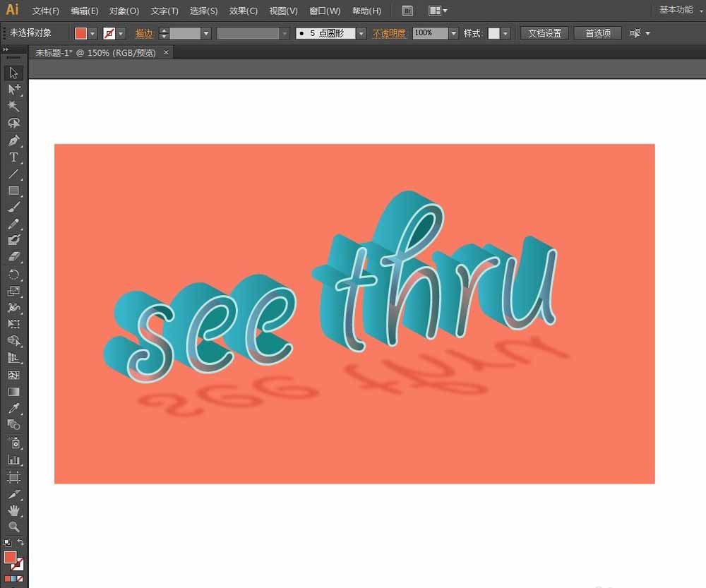The width and height of the screenshot is (706, 588).
Task: Select the Lasso tool
Action: pos(13,124)
